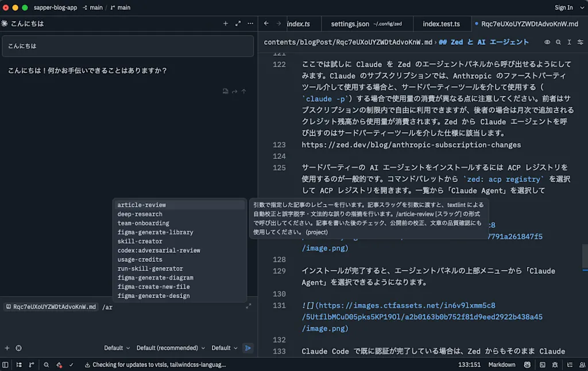
Task: Select run-skill-generator slash command
Action: 180,269
